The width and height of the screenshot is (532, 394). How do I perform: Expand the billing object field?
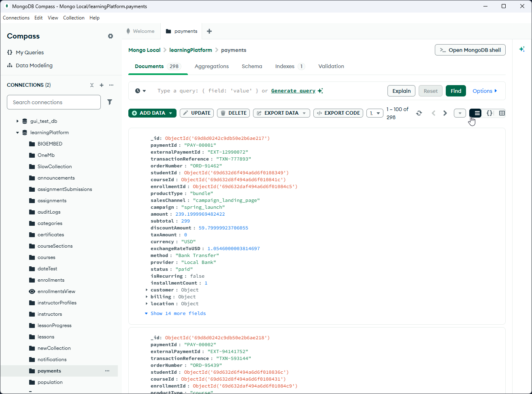point(147,297)
